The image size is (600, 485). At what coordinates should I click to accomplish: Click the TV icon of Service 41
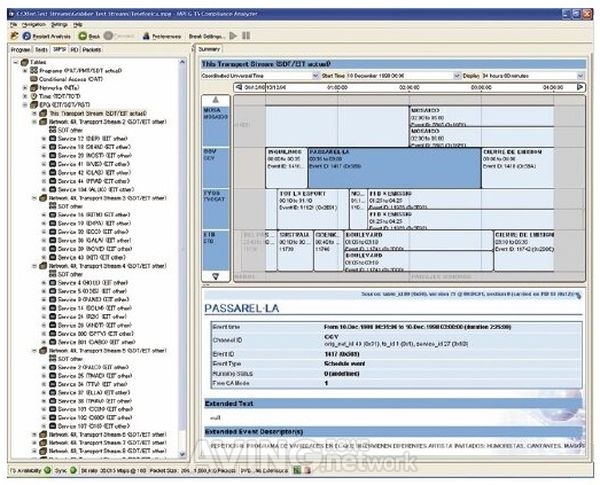53,164
